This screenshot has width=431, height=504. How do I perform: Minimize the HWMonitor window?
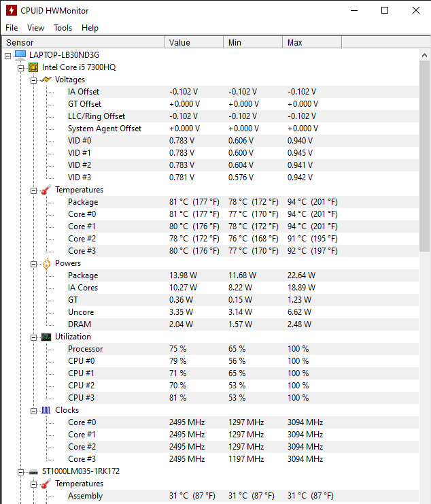point(354,10)
